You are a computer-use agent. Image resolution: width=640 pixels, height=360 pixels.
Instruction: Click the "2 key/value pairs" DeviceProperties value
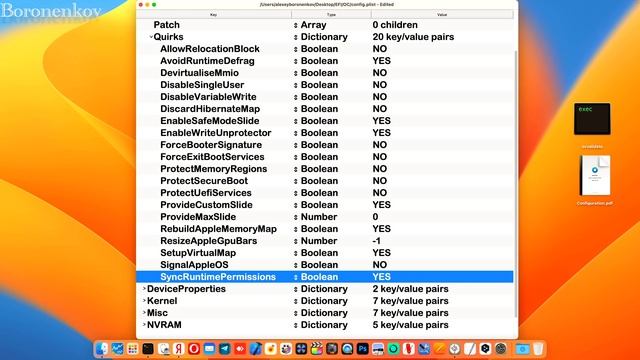pos(410,289)
